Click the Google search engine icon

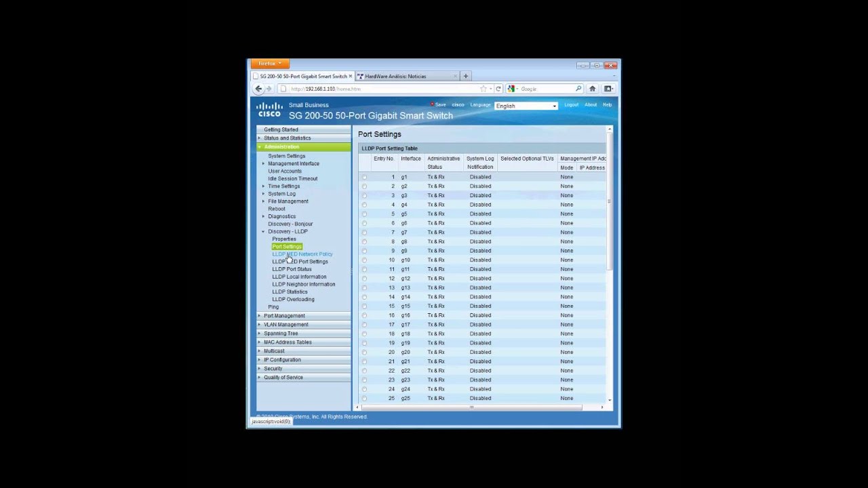511,89
